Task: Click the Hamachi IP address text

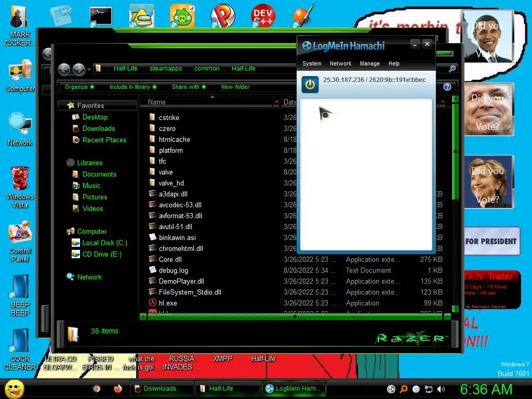Action: [x=374, y=79]
